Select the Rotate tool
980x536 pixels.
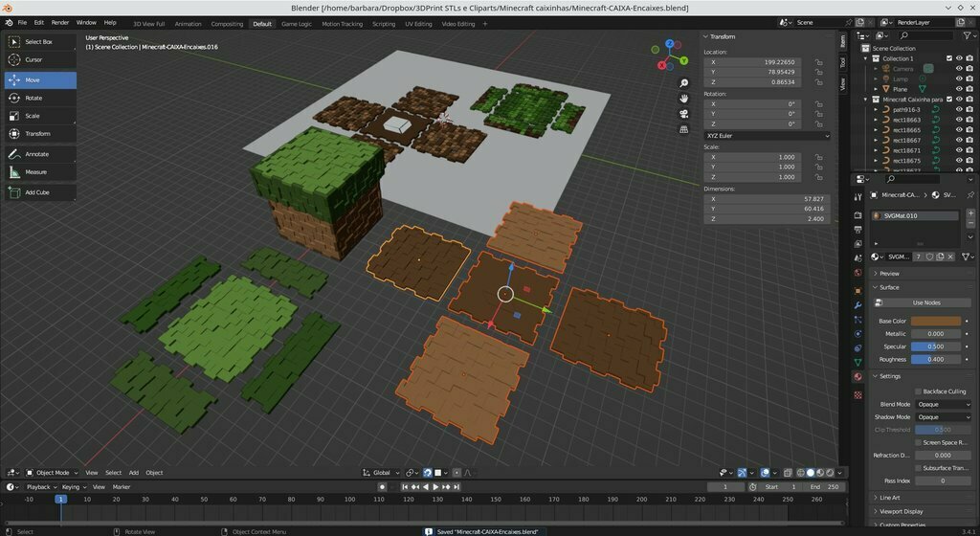[x=33, y=98]
